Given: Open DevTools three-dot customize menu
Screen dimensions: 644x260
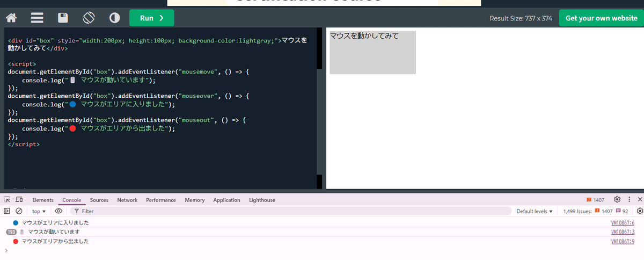Looking at the screenshot, I should (x=628, y=199).
